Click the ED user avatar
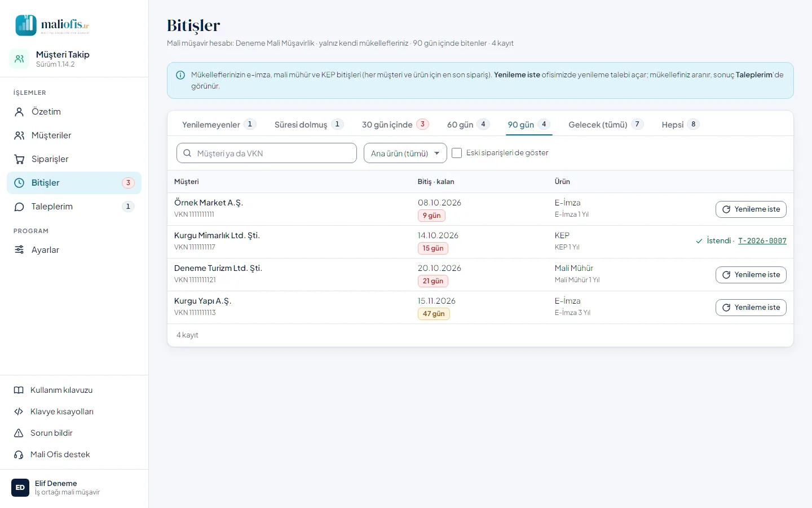812x508 pixels. click(20, 488)
